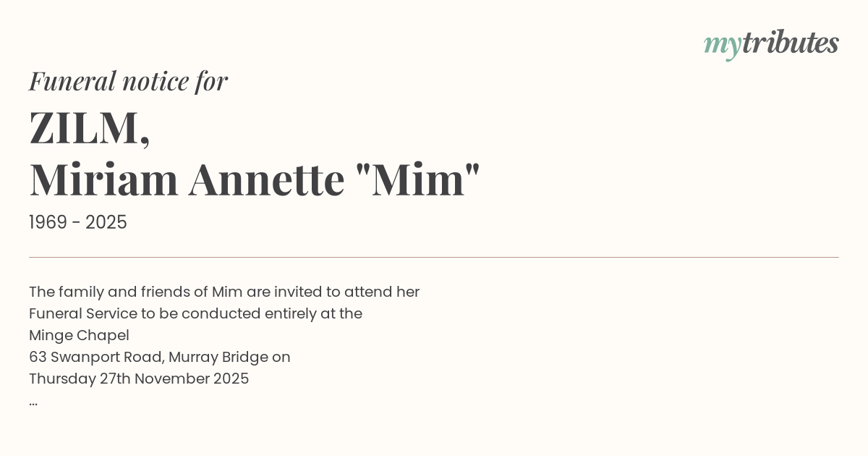Click the horizontal divider line
This screenshot has width=868, height=456.
tap(434, 257)
